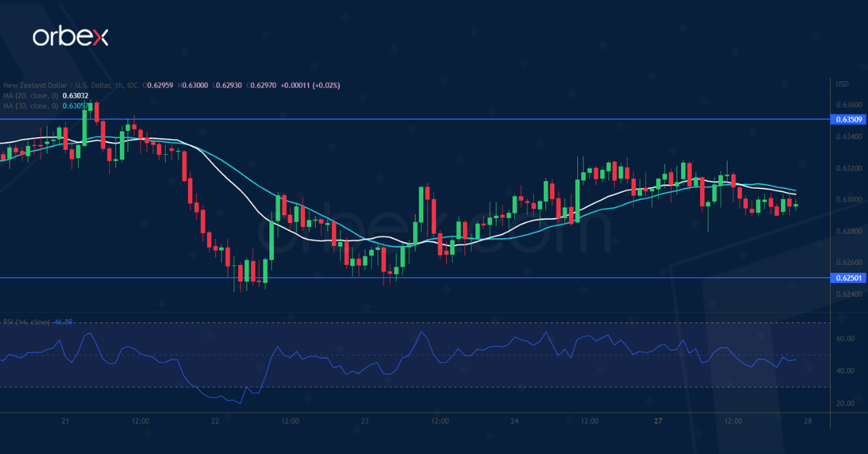Click the 0.62400 price axis label
This screenshot has height=454, width=868.
tap(848, 295)
